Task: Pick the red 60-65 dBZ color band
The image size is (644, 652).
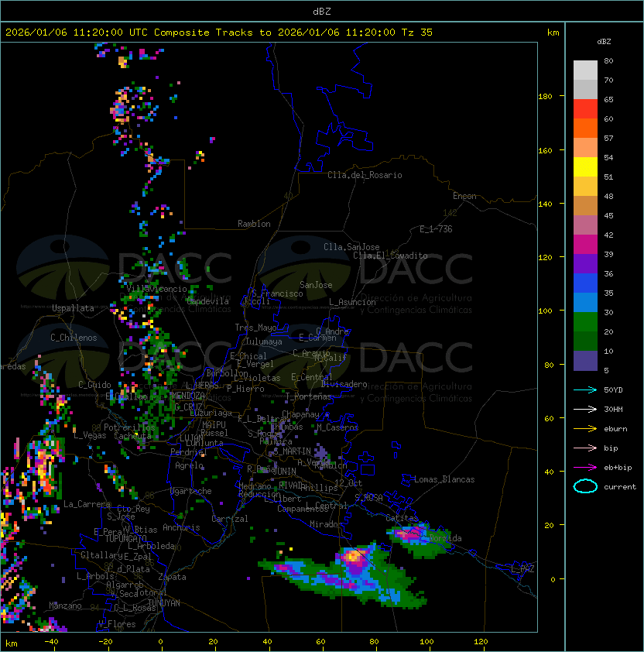Action: tap(585, 109)
